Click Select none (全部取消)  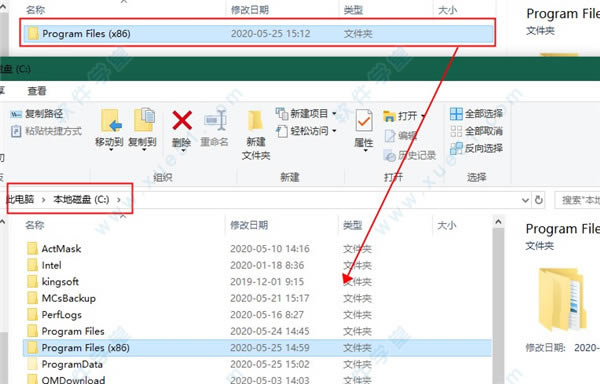pos(476,131)
